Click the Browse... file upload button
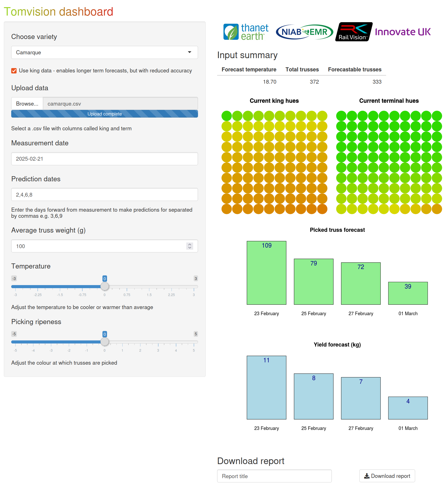The width and height of the screenshot is (448, 485). (x=27, y=104)
